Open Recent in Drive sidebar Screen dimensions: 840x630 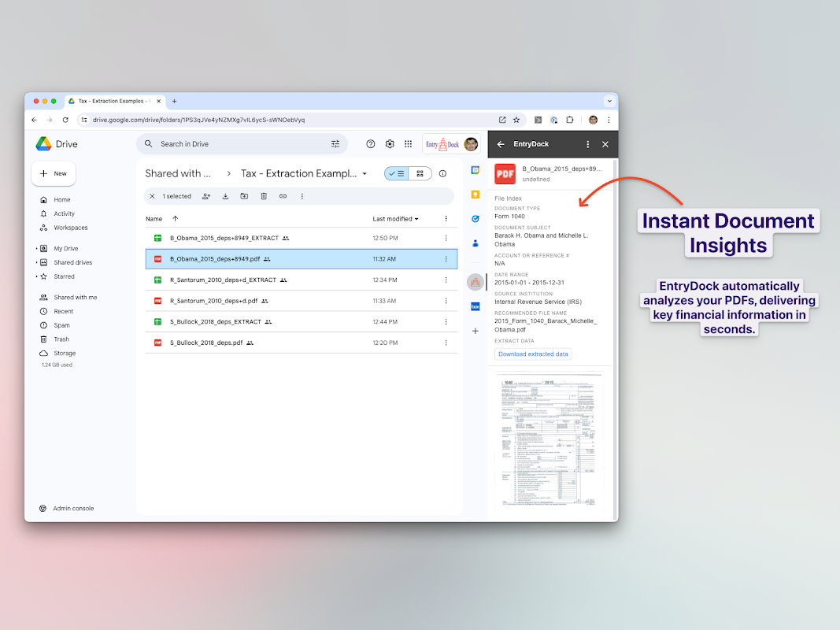[64, 311]
